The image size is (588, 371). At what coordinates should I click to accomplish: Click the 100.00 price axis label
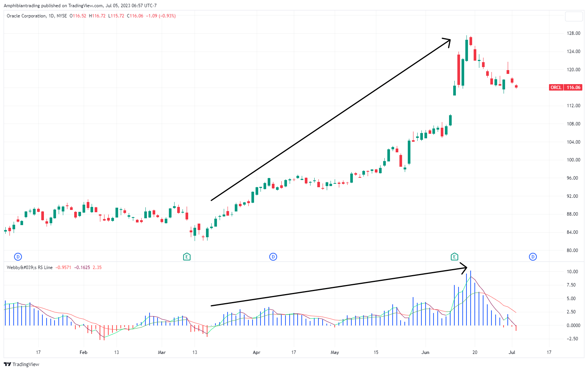(x=573, y=160)
